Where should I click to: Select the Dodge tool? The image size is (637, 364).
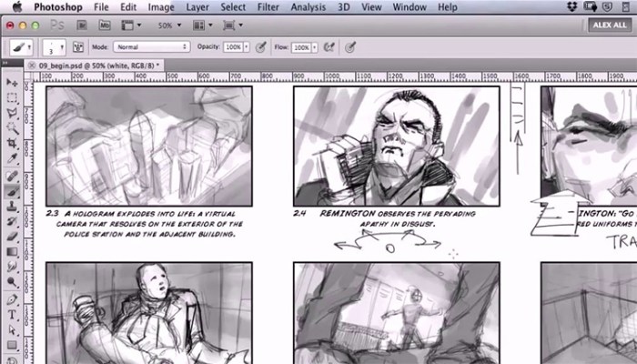pos(12,282)
